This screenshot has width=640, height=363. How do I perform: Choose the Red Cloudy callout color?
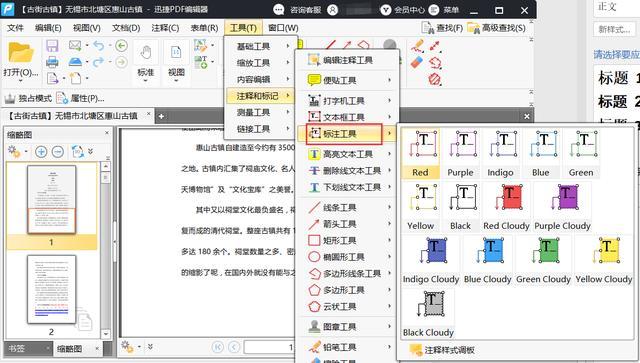506,207
